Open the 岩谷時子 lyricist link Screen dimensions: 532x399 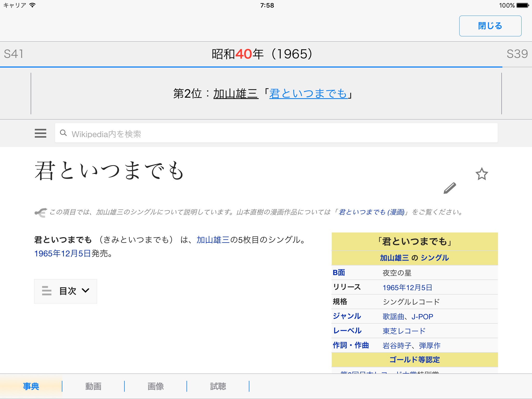[397, 346]
